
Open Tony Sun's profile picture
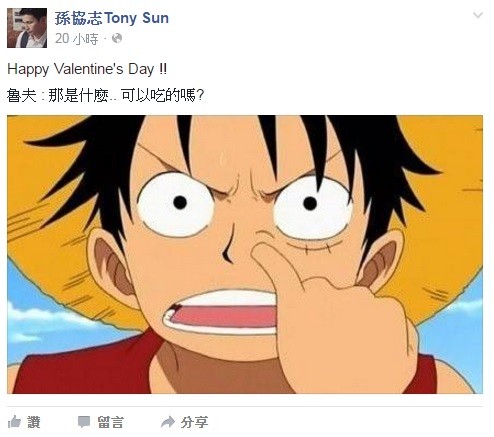27,28
